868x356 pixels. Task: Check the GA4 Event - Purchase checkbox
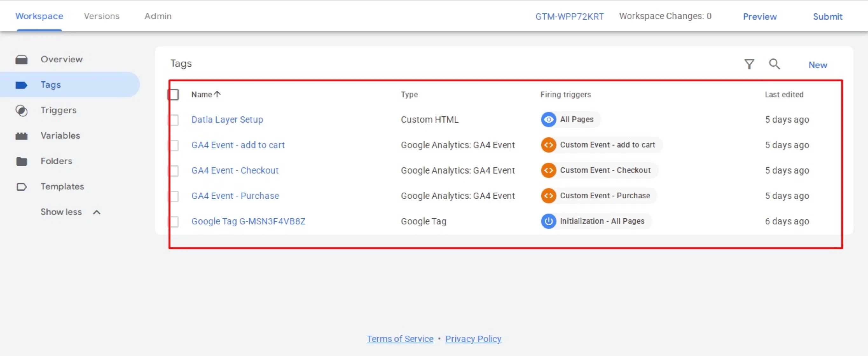(x=174, y=196)
